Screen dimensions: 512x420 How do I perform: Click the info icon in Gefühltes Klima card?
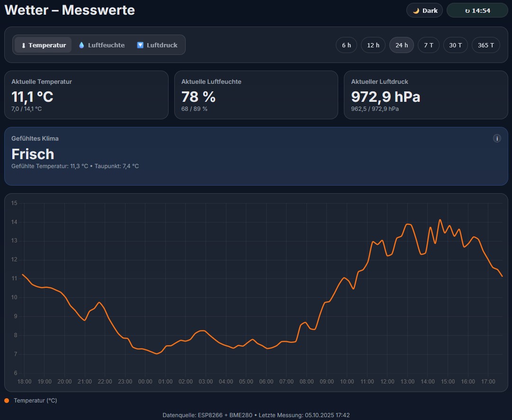click(497, 138)
